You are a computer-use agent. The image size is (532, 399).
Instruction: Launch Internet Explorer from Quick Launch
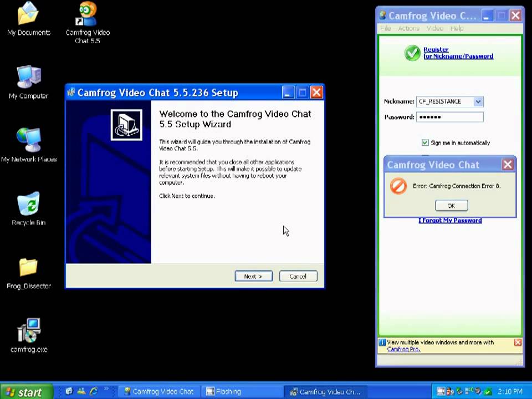94,391
